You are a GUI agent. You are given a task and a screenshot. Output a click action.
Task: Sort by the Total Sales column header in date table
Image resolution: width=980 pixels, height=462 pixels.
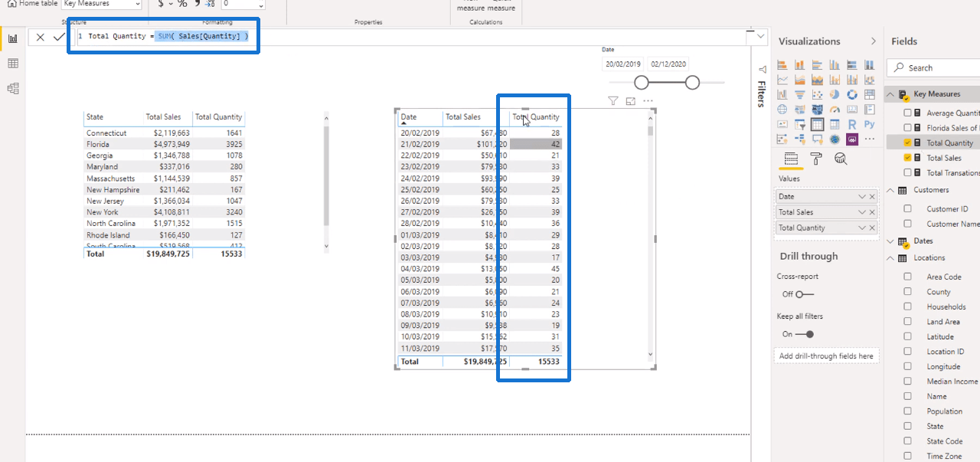tap(463, 117)
